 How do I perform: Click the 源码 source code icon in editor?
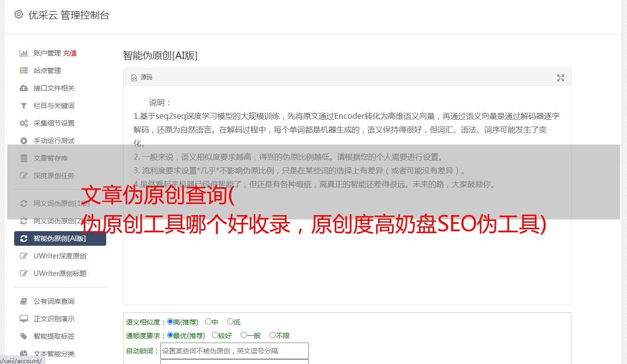134,77
